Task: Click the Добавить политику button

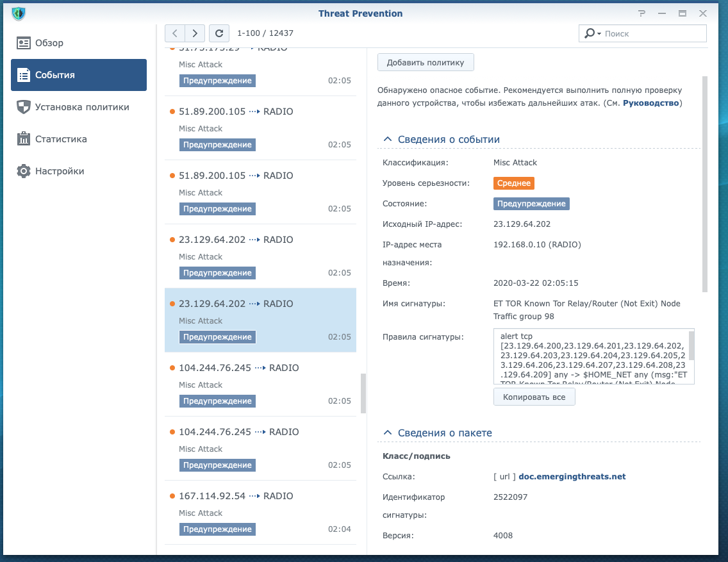Action: coord(426,63)
